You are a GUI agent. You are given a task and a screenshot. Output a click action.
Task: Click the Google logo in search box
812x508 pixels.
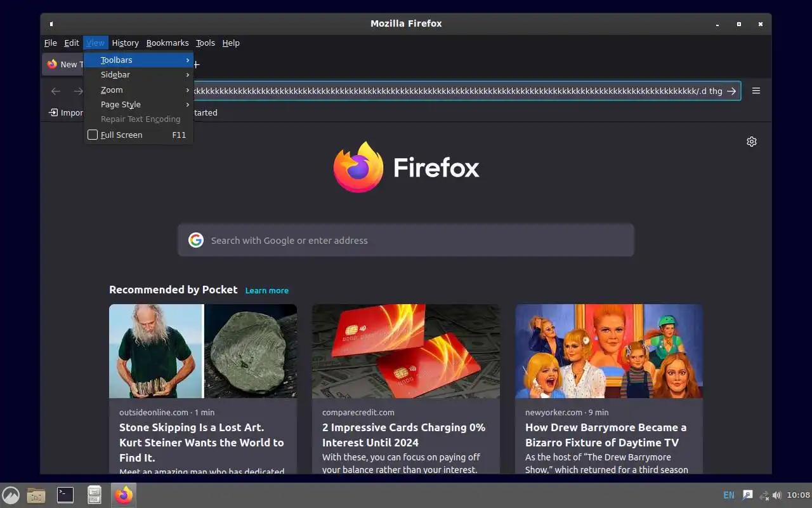196,240
